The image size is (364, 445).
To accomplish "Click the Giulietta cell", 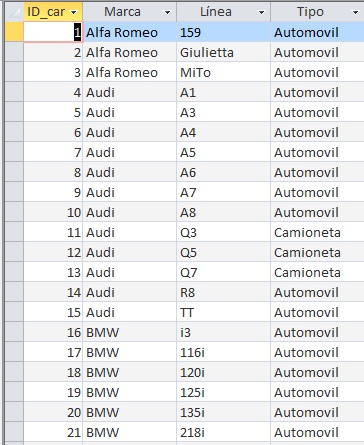I will click(x=224, y=52).
